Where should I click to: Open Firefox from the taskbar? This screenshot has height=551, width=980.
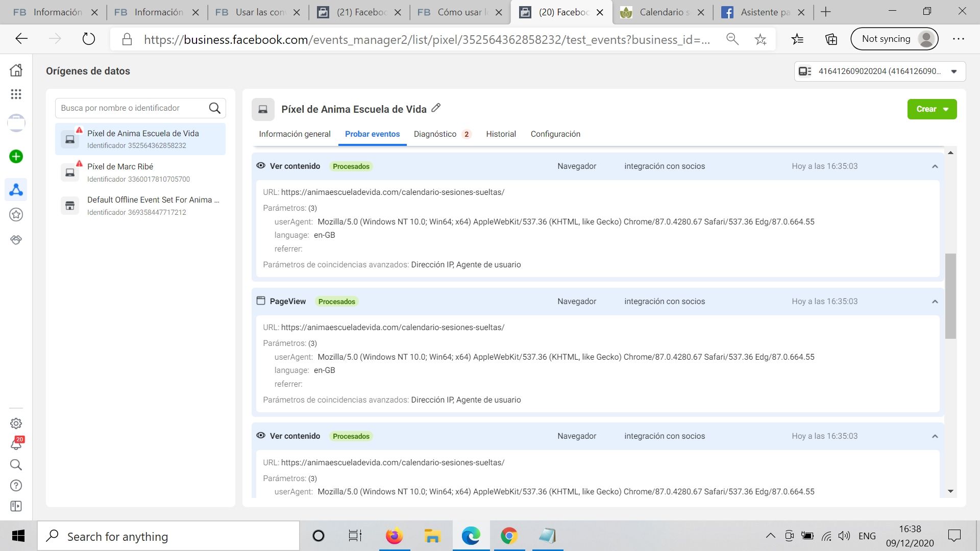click(394, 536)
